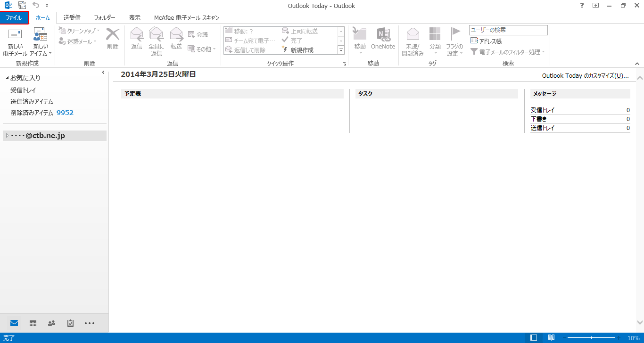Customize the Quick Access Toolbar dropdown

click(47, 6)
